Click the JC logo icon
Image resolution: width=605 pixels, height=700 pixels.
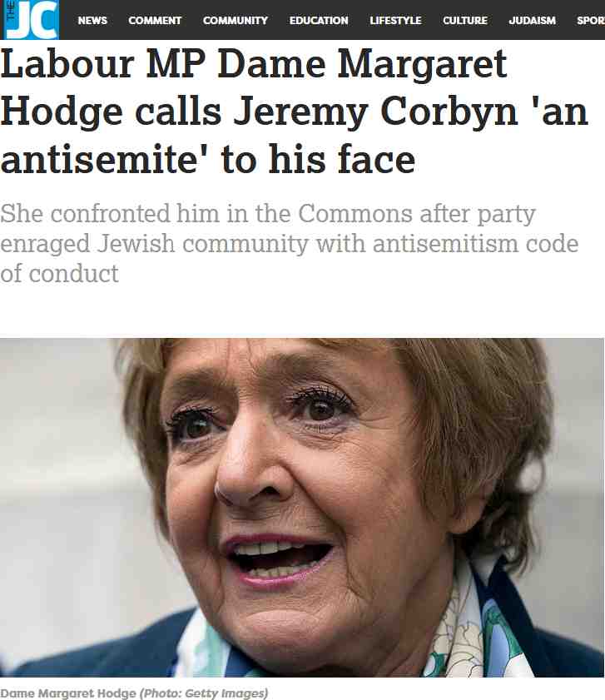tap(31, 20)
